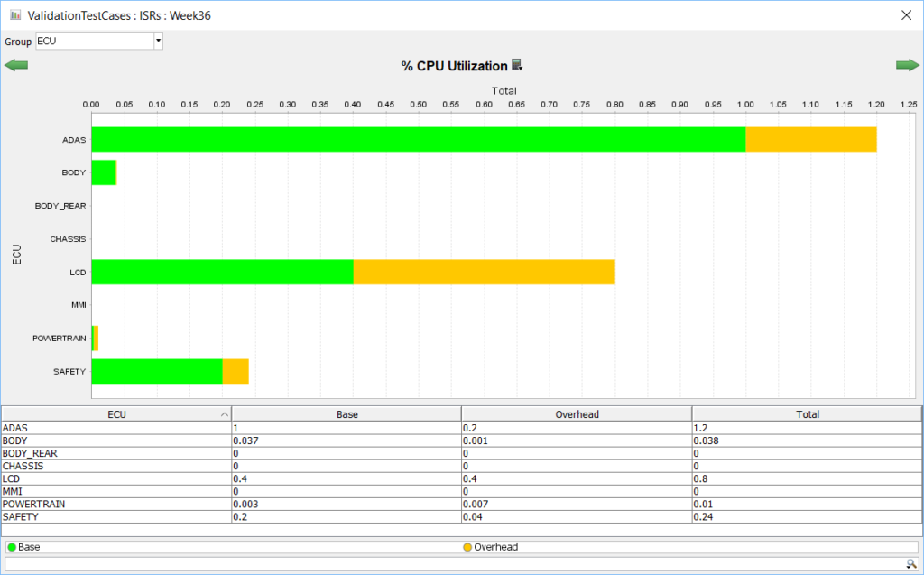
Task: Sort table by the ECU column header
Action: pos(116,414)
